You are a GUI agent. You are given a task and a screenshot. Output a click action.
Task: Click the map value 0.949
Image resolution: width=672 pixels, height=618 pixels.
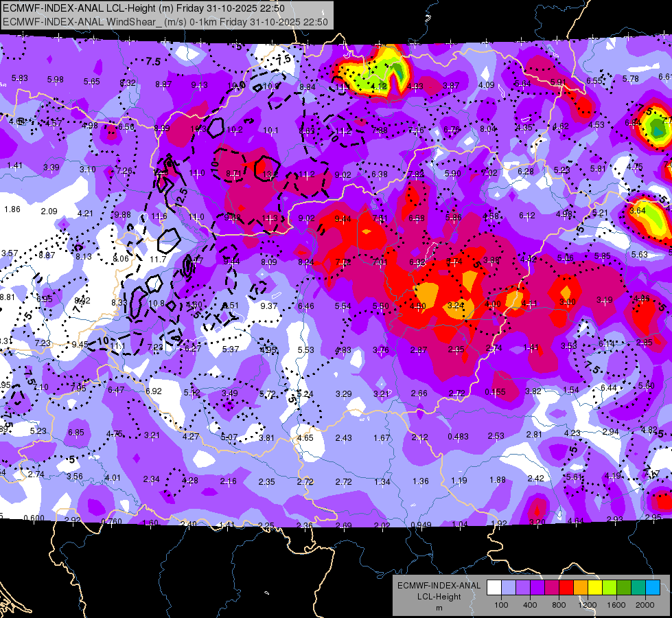pyautogui.click(x=421, y=525)
